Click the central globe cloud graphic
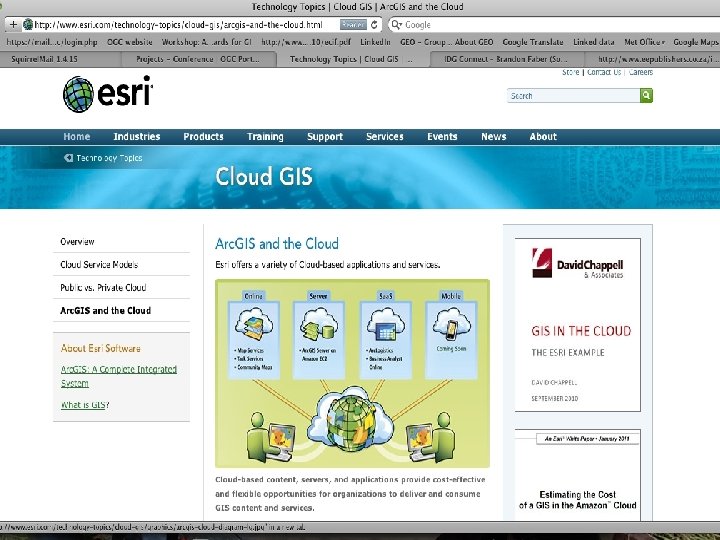 [x=352, y=421]
